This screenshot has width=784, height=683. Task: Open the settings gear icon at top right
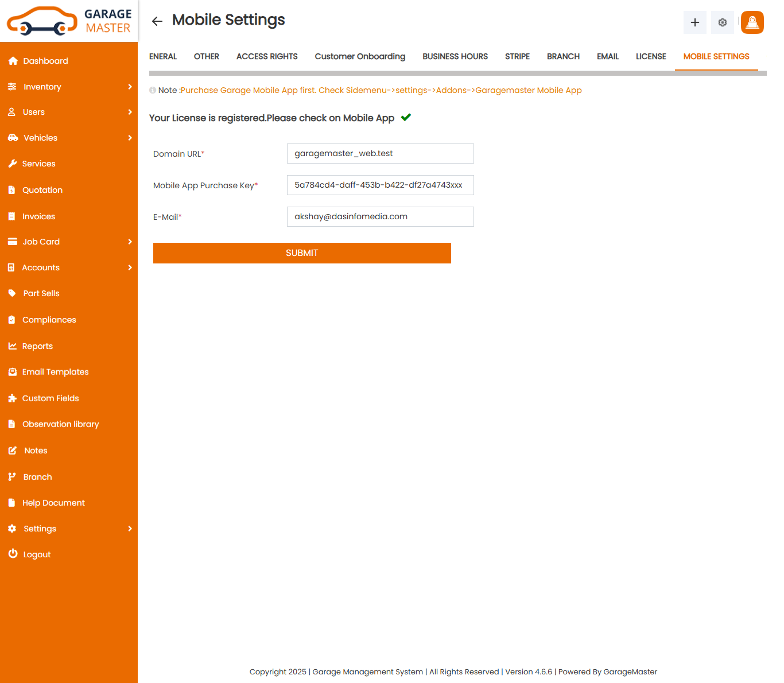(x=722, y=22)
